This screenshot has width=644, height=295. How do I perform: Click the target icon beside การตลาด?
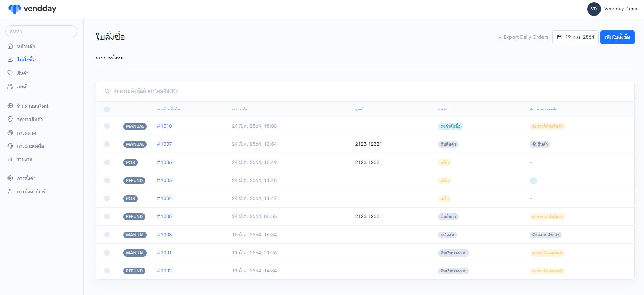[10, 133]
